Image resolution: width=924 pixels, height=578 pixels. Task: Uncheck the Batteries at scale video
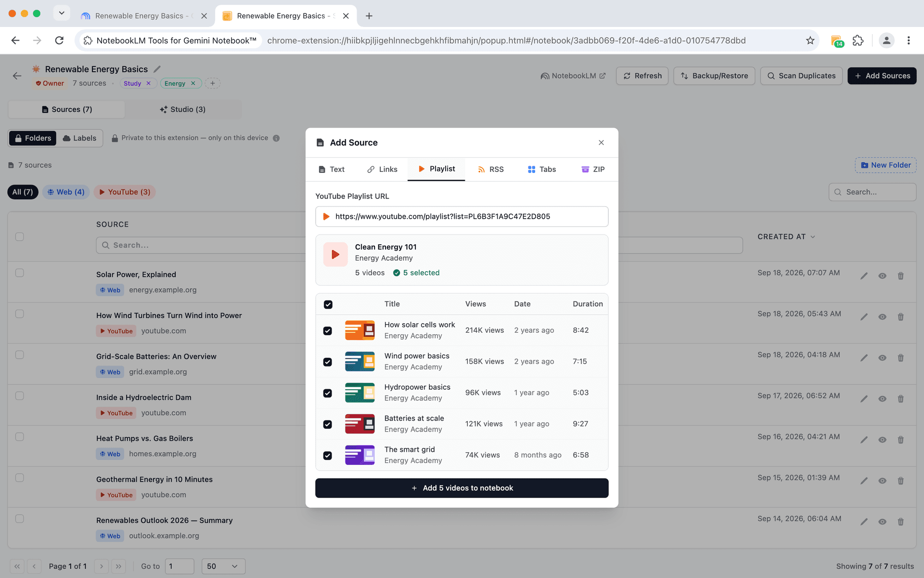(x=328, y=424)
